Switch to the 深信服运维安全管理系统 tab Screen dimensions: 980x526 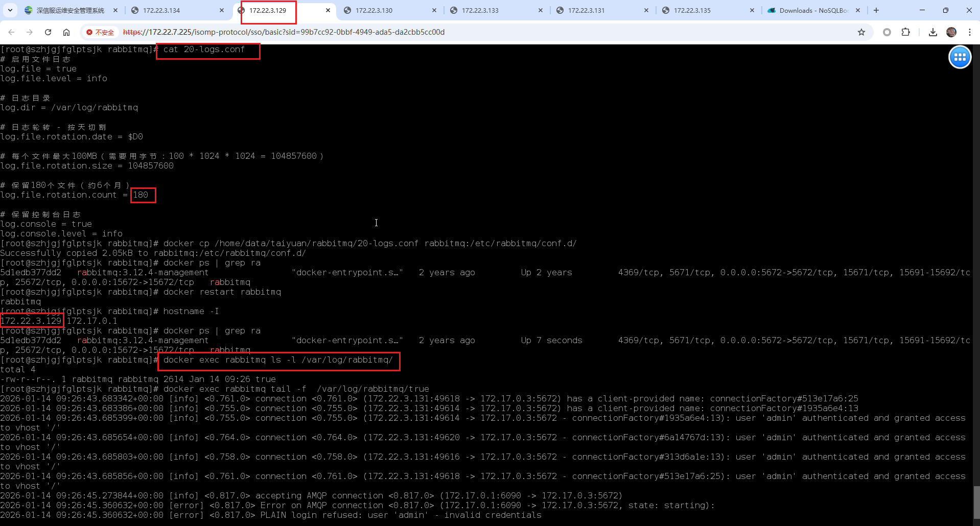(x=70, y=10)
